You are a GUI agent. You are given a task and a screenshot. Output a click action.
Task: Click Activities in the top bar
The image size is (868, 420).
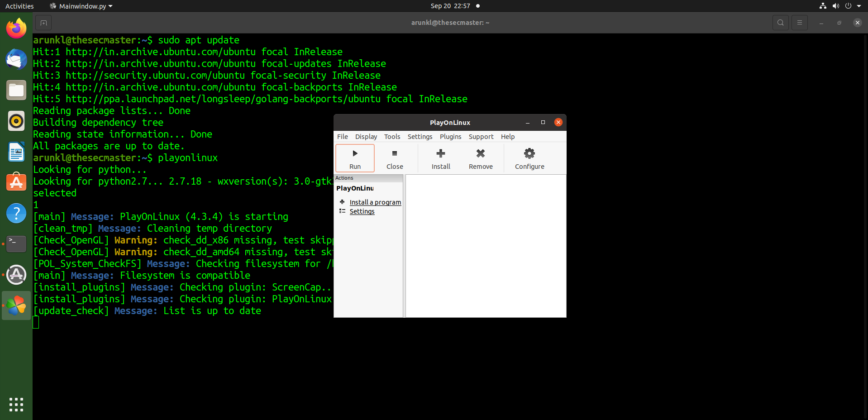[19, 6]
